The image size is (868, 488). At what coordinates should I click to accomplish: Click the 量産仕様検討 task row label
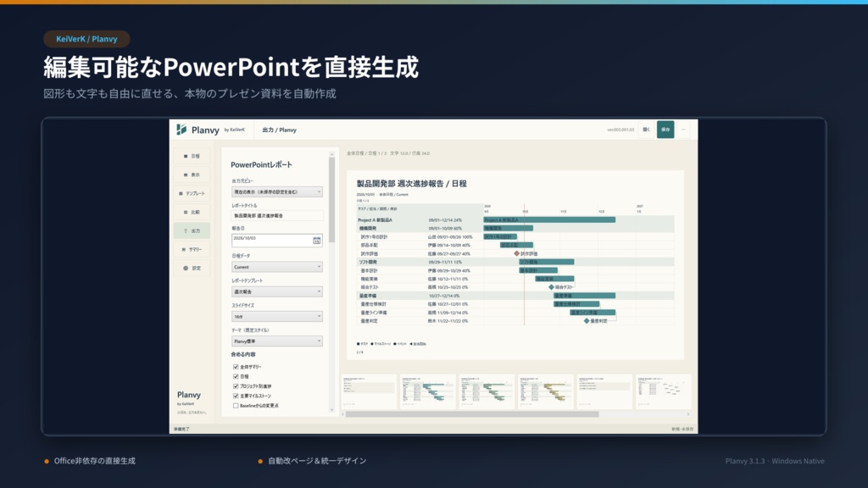point(374,304)
